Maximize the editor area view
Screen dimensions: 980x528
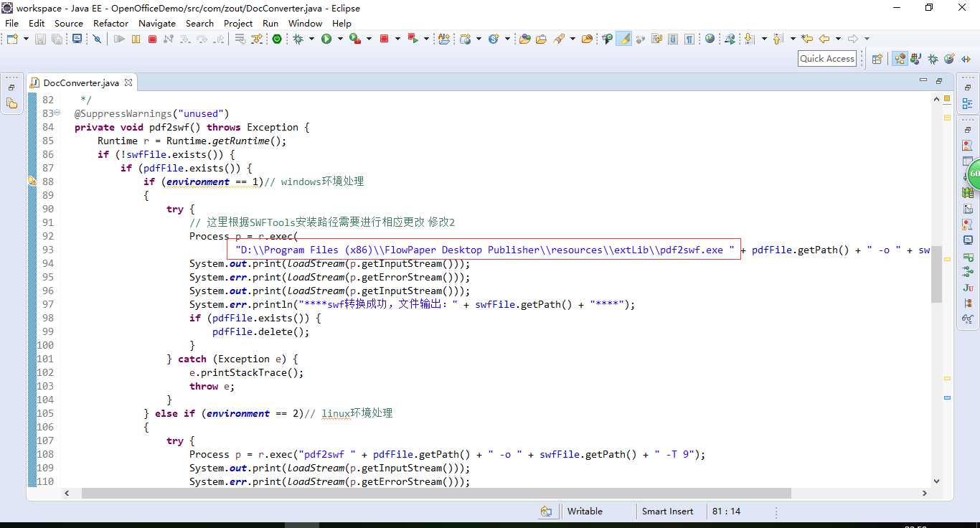click(x=939, y=80)
